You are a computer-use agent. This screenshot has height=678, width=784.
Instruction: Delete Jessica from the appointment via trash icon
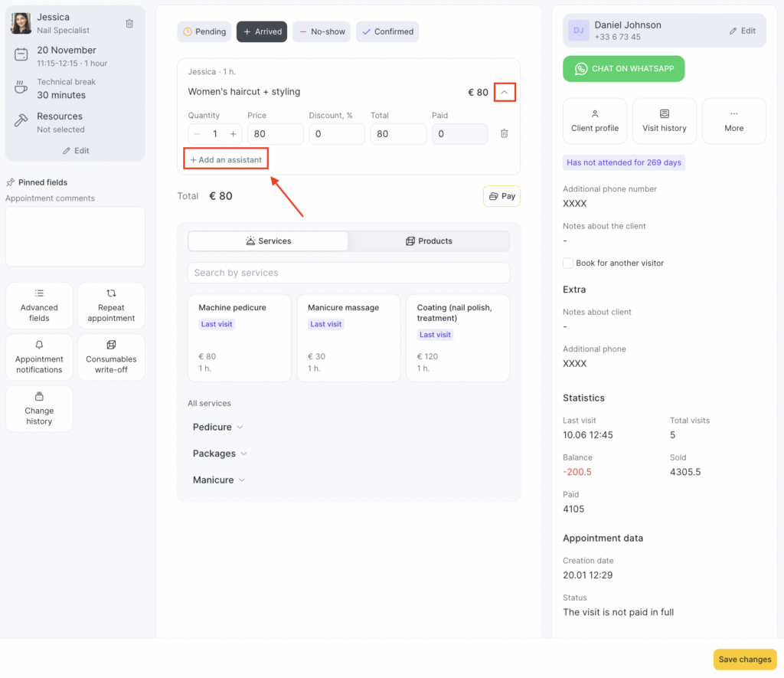tap(129, 24)
